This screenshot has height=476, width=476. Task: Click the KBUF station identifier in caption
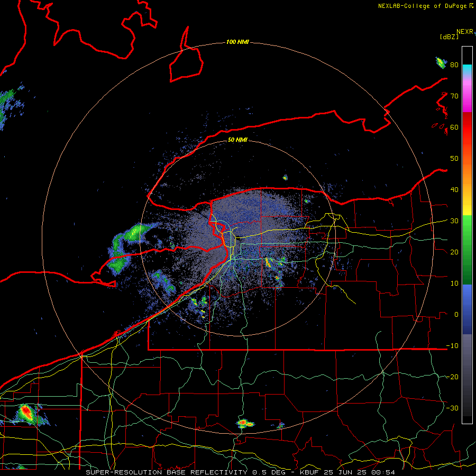309,472
